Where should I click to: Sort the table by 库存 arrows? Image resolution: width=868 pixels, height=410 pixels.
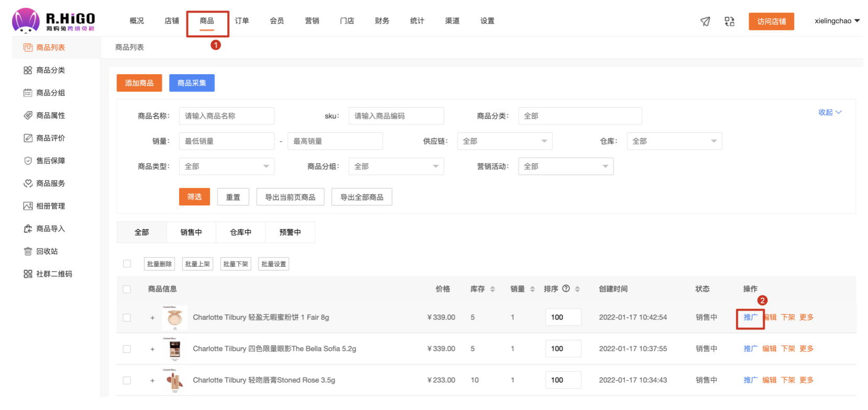coord(492,289)
